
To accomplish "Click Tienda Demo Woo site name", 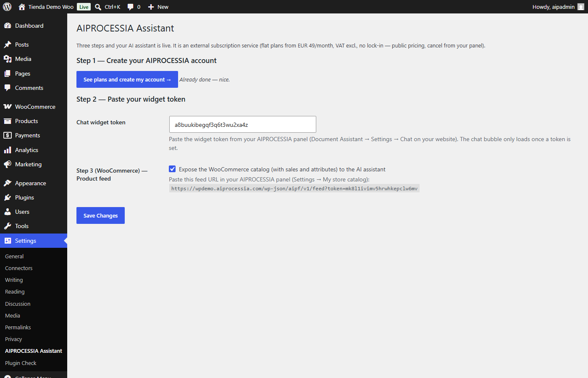I will point(51,7).
